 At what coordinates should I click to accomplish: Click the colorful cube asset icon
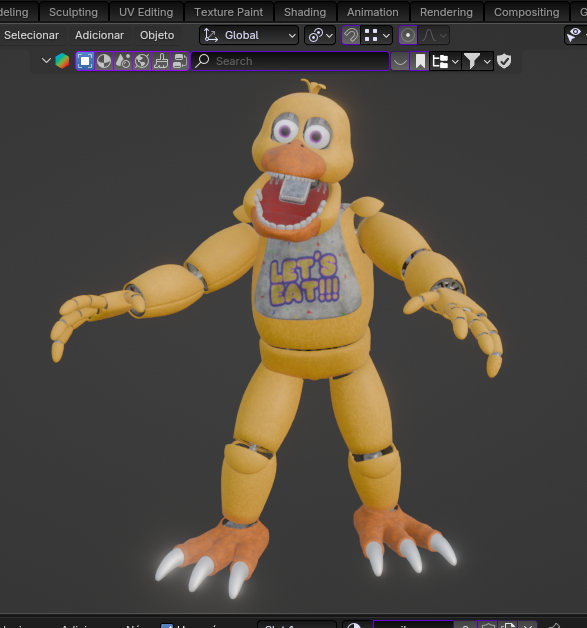pos(62,61)
